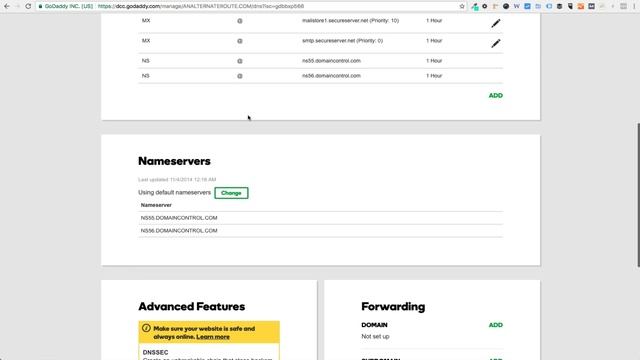Change the default nameservers
This screenshot has width=640, height=360.
(231, 193)
